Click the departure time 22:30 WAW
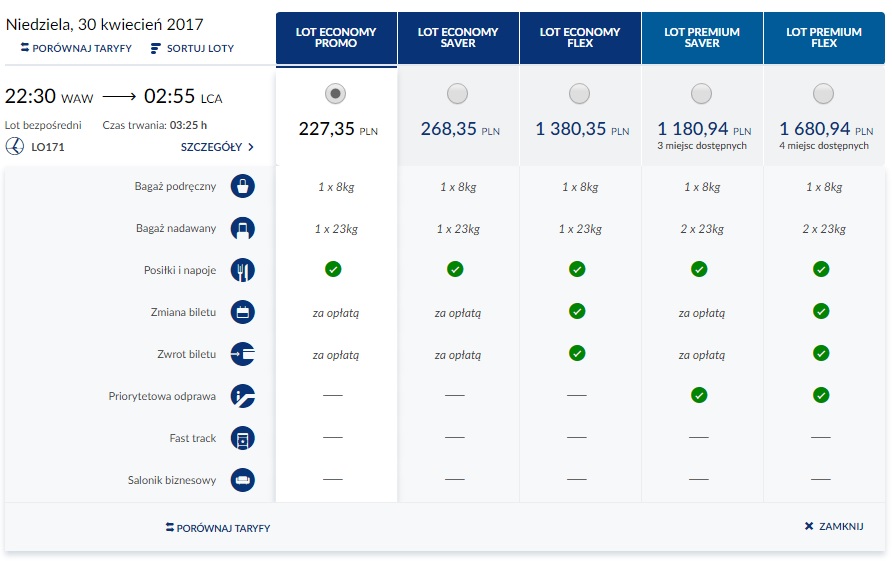 coord(49,96)
